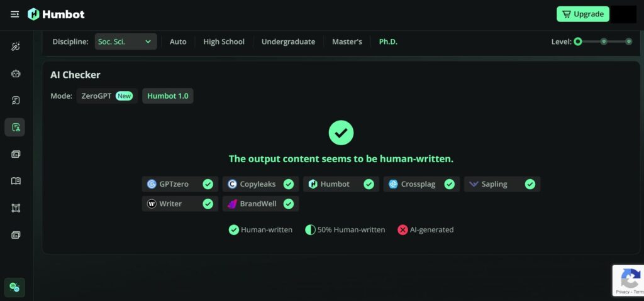Expand the Soc. Sci. discipline dropdown

[126, 41]
